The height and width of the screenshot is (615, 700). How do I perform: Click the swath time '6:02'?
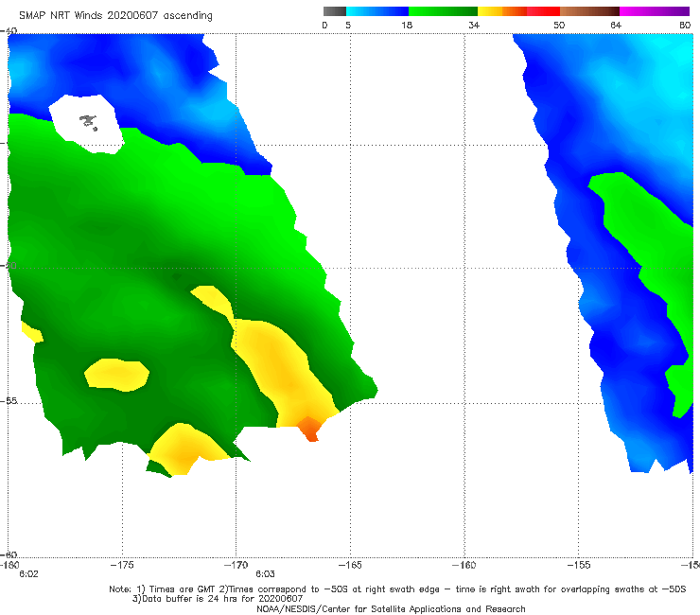28,574
